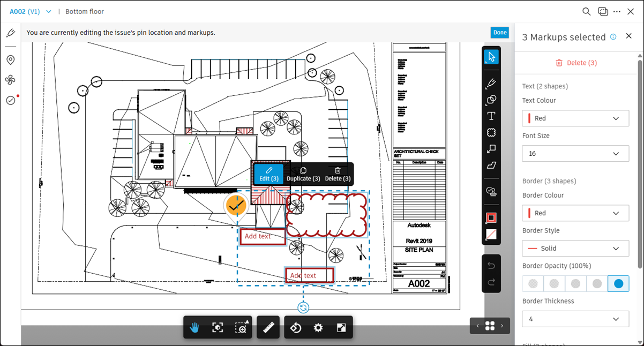The width and height of the screenshot is (644, 346).
Task: Click the blue Done button
Action: pos(500,33)
